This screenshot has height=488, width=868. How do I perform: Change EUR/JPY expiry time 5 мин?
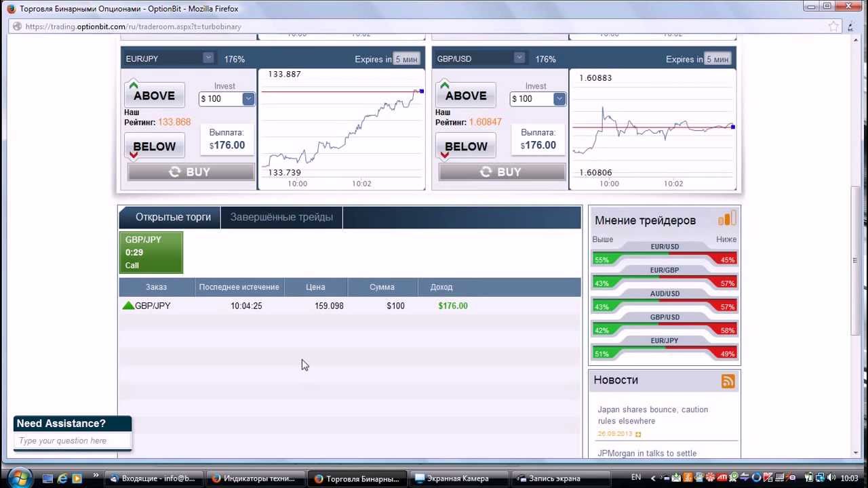[x=407, y=59]
